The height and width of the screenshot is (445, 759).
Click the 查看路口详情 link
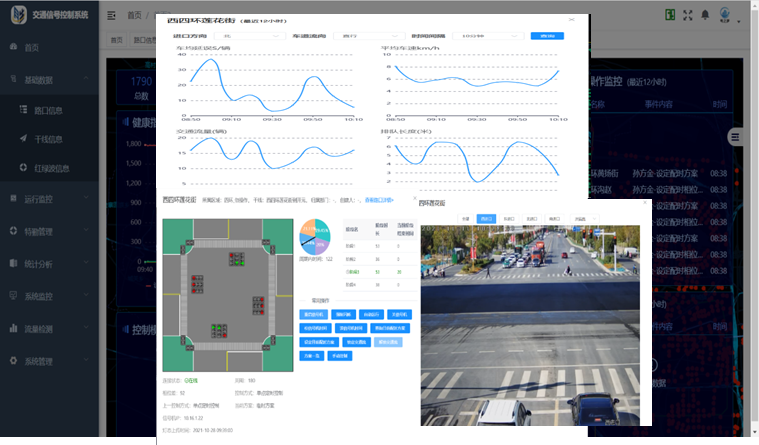click(x=385, y=199)
